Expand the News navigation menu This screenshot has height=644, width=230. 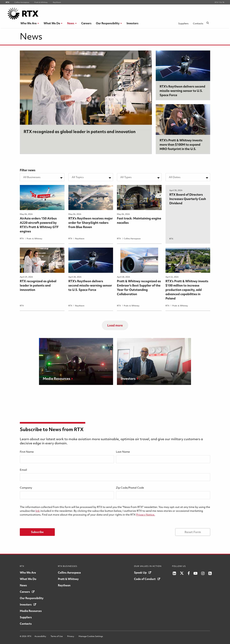(72, 23)
